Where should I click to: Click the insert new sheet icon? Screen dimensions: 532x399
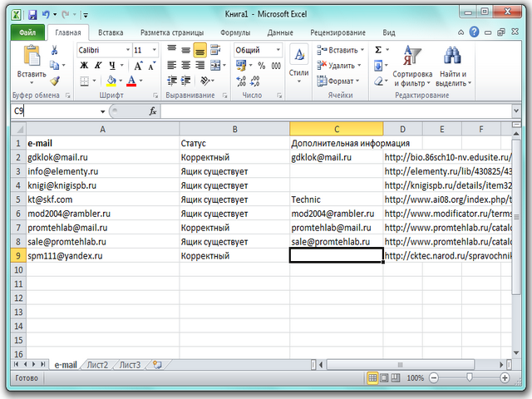tap(157, 365)
